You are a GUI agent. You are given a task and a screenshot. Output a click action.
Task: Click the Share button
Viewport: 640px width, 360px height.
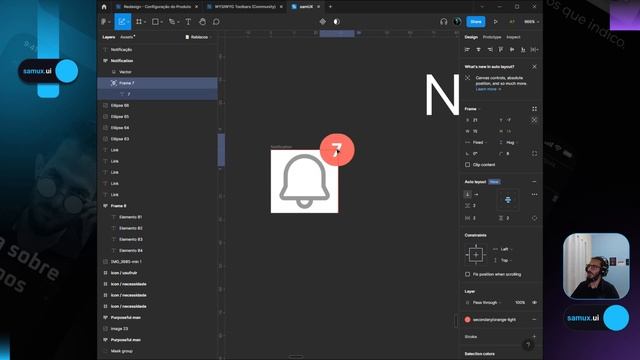[476, 22]
